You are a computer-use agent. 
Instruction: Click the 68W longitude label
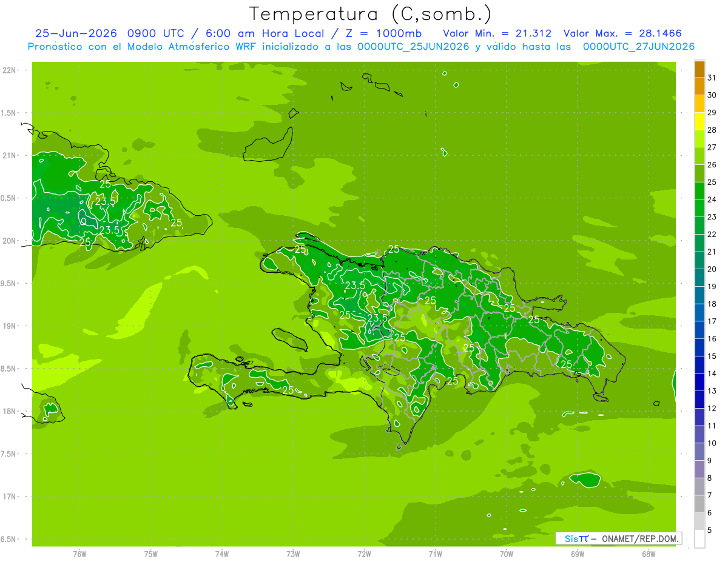[x=649, y=554]
